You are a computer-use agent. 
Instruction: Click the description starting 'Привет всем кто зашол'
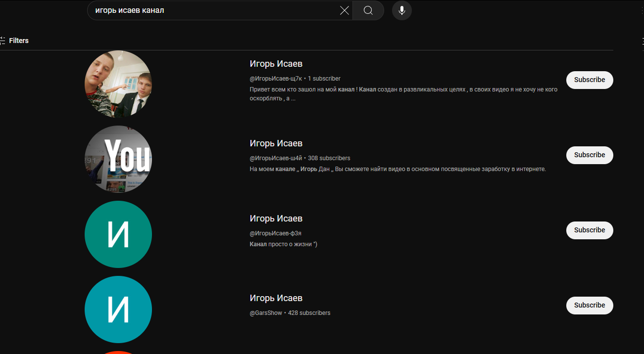403,94
